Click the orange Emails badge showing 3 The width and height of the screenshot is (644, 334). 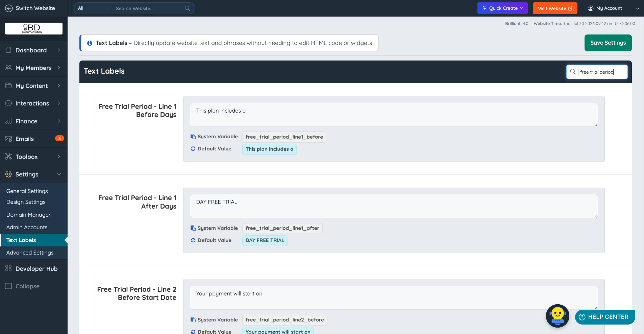click(59, 138)
